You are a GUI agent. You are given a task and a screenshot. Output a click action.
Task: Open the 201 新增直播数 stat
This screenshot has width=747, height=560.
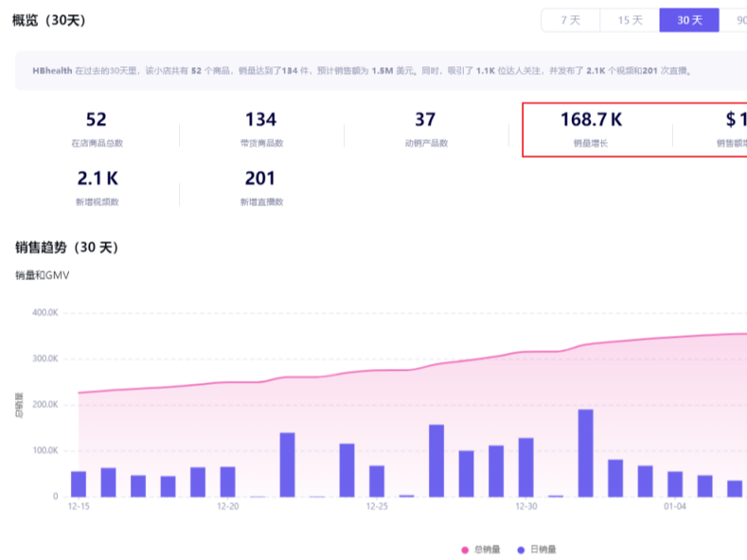260,186
